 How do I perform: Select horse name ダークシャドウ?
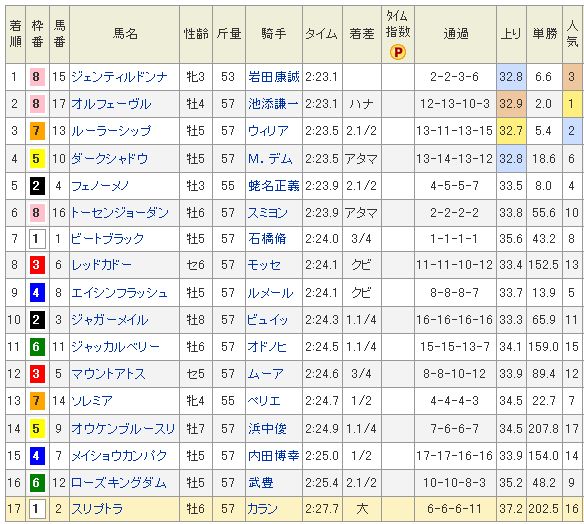(x=110, y=159)
